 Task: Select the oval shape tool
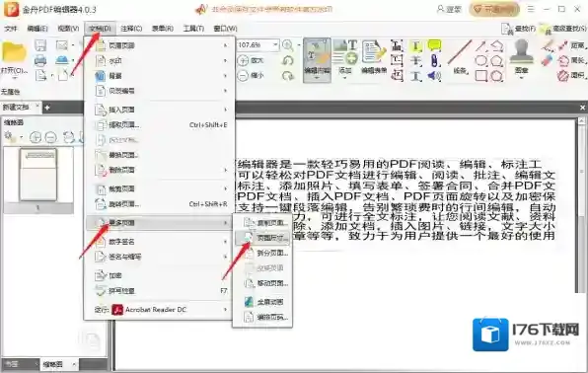[x=480, y=60]
